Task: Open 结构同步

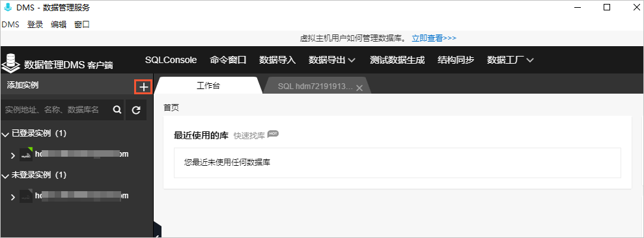Action: (456, 60)
